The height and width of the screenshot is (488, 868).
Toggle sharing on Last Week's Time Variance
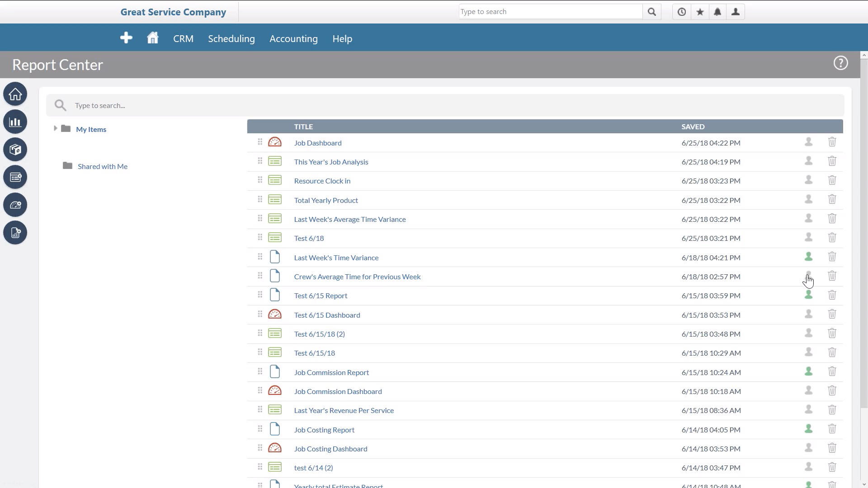click(809, 257)
